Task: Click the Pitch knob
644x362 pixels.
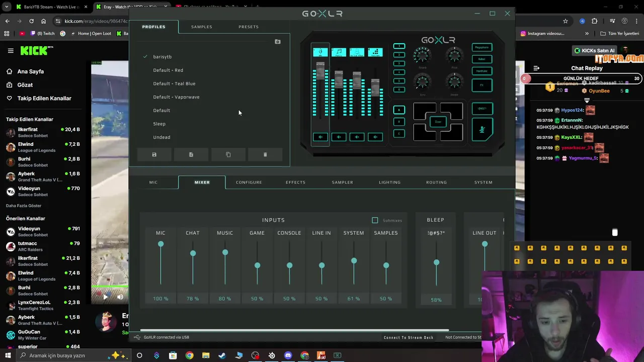Action: 454,55
